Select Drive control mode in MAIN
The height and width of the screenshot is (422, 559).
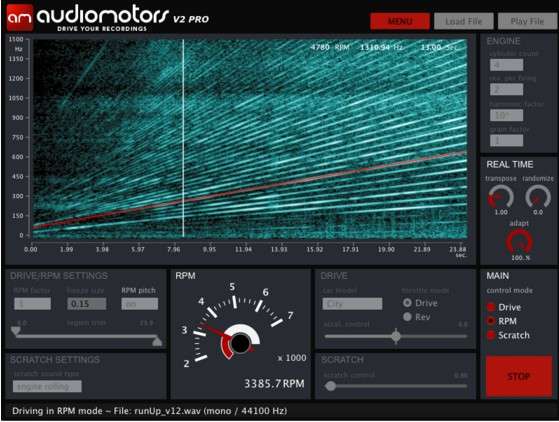coord(492,307)
